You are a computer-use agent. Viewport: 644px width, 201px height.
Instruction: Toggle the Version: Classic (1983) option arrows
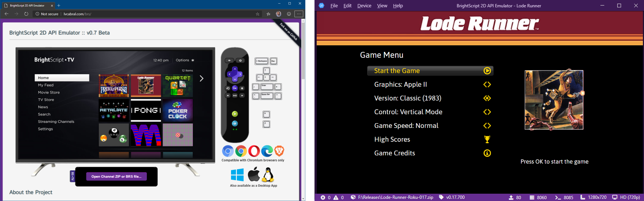[x=487, y=98]
